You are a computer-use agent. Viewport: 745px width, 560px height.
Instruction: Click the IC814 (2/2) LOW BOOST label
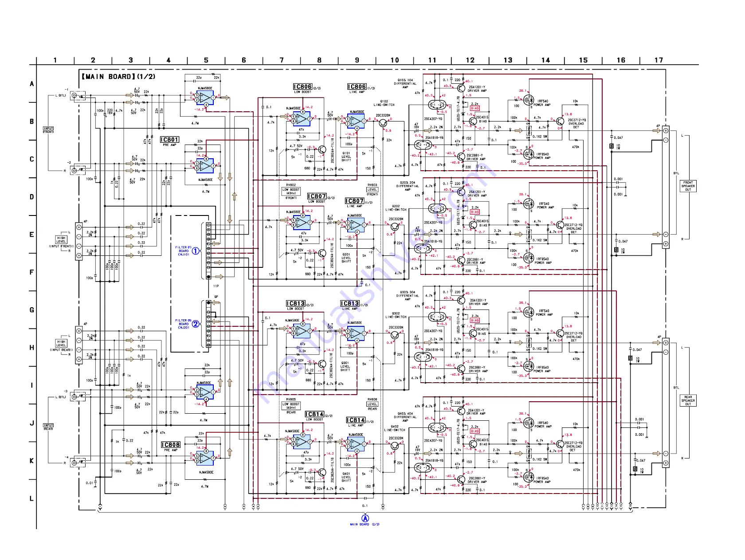tap(319, 416)
